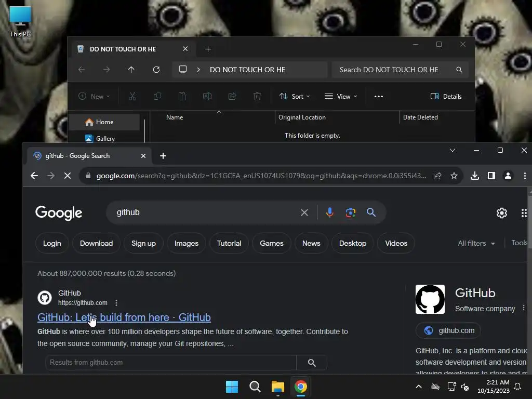532x399 pixels.
Task: Open Chrome downloads icon
Action: click(475, 176)
